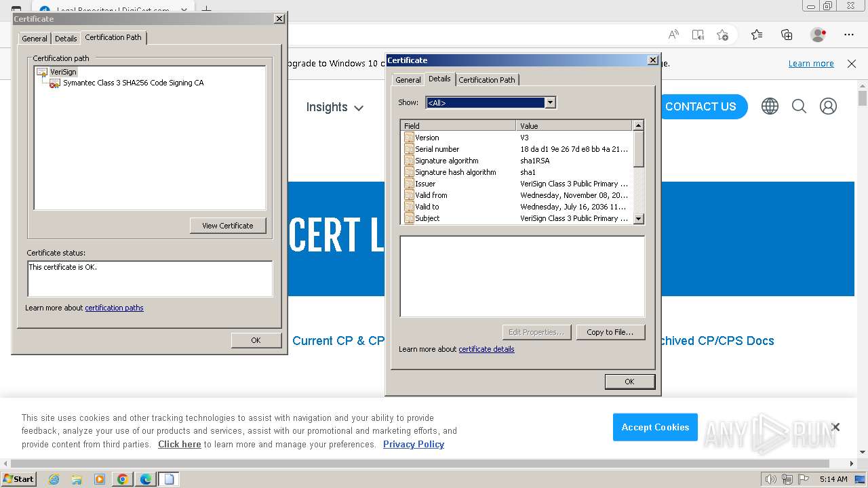Select the Issuer field row

point(517,184)
